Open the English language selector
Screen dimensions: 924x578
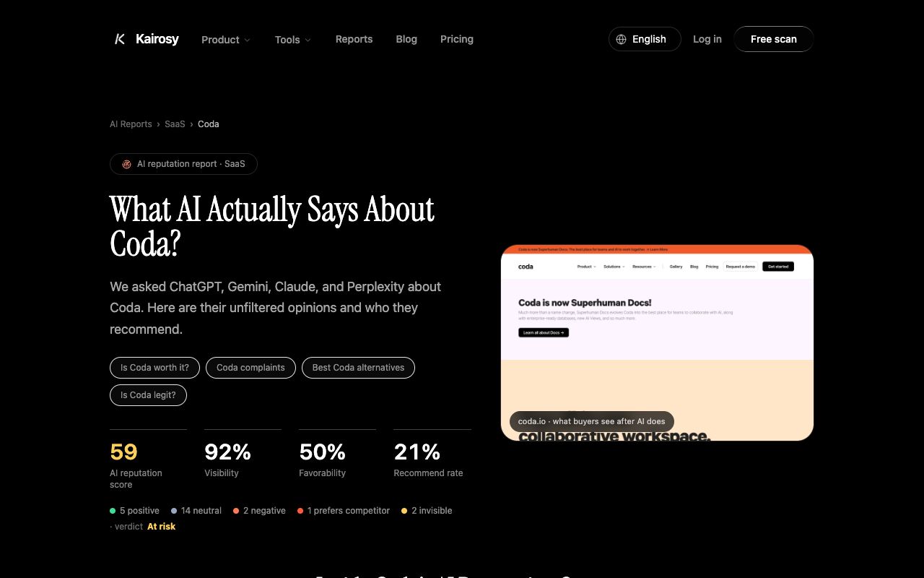click(x=645, y=39)
